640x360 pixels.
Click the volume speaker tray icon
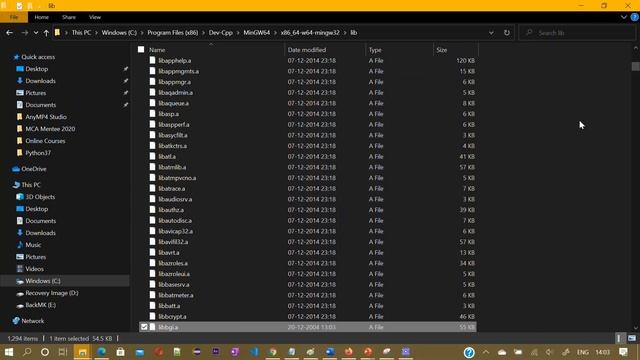(549, 352)
